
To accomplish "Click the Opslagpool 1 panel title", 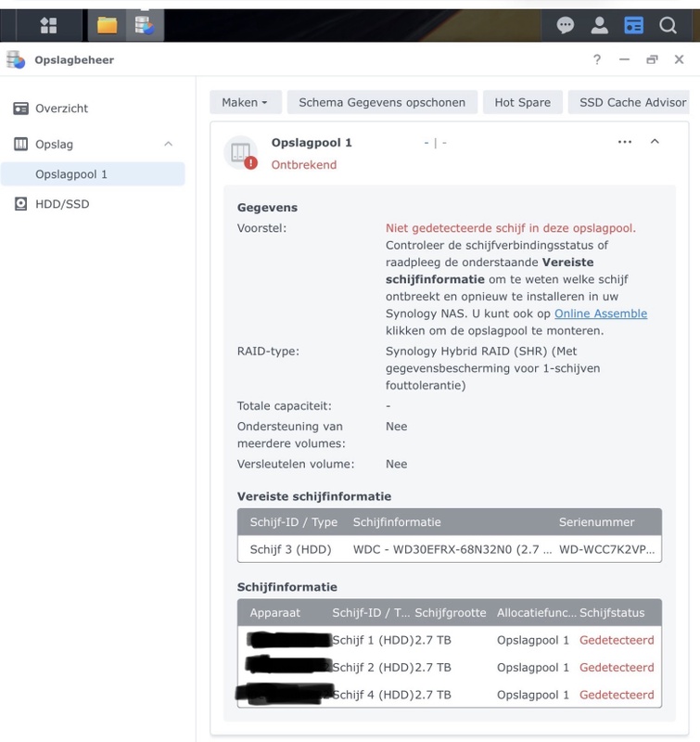I will pyautogui.click(x=312, y=143).
